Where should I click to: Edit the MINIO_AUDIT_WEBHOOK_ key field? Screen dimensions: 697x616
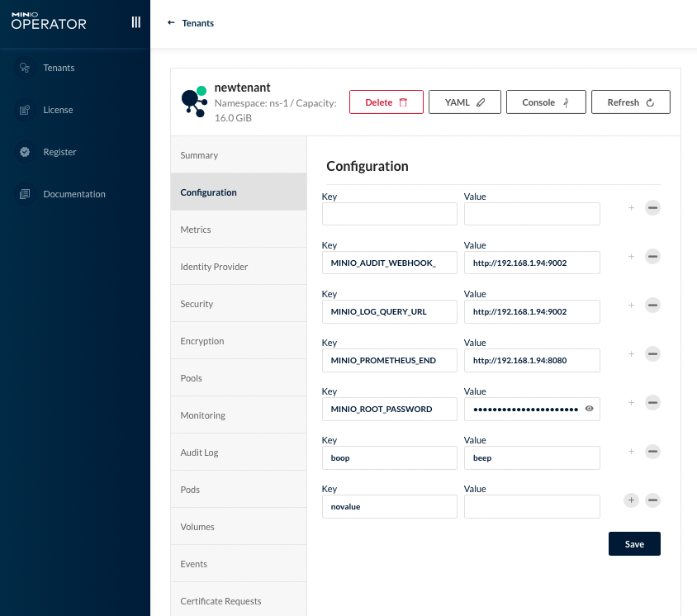pyautogui.click(x=390, y=263)
